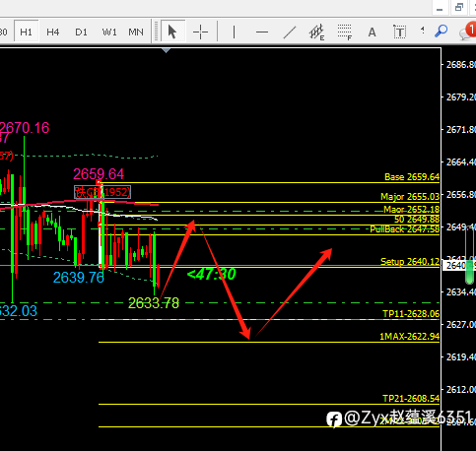The height and width of the screenshot is (451, 476).
Task: Restore down the application window
Action: (459, 8)
